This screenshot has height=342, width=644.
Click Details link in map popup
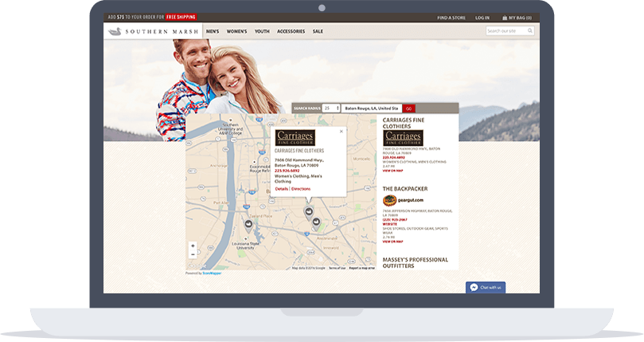click(281, 189)
